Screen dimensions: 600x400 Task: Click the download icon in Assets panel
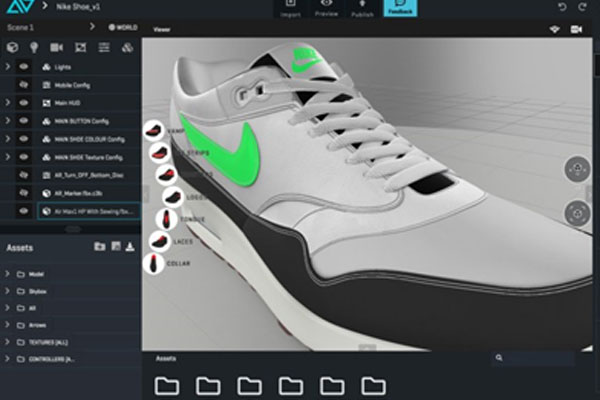point(130,246)
